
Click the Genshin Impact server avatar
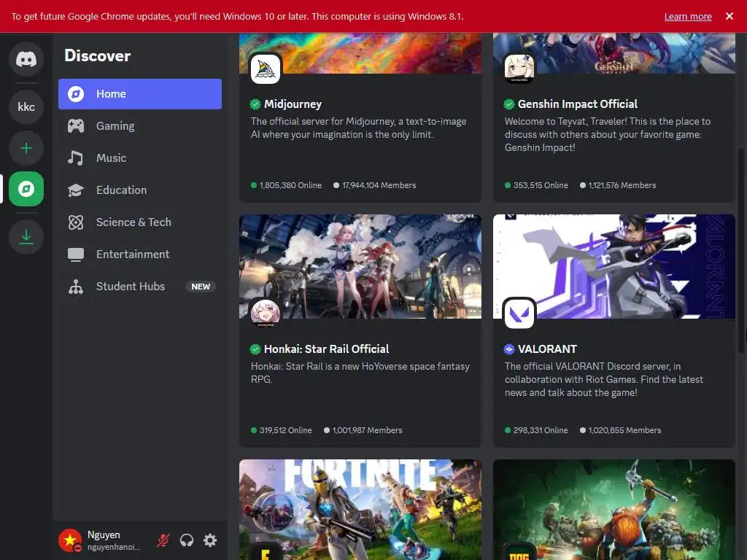(519, 68)
